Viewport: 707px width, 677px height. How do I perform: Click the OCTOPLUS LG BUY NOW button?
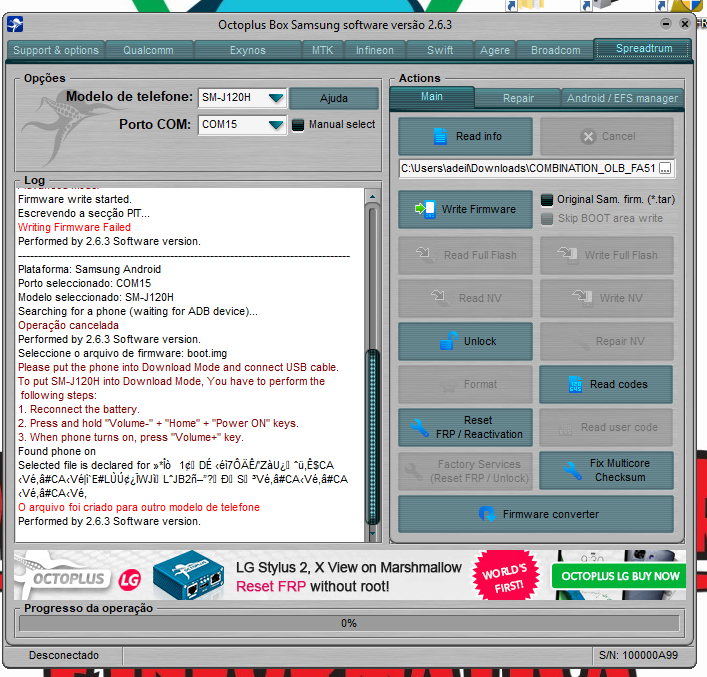click(620, 576)
